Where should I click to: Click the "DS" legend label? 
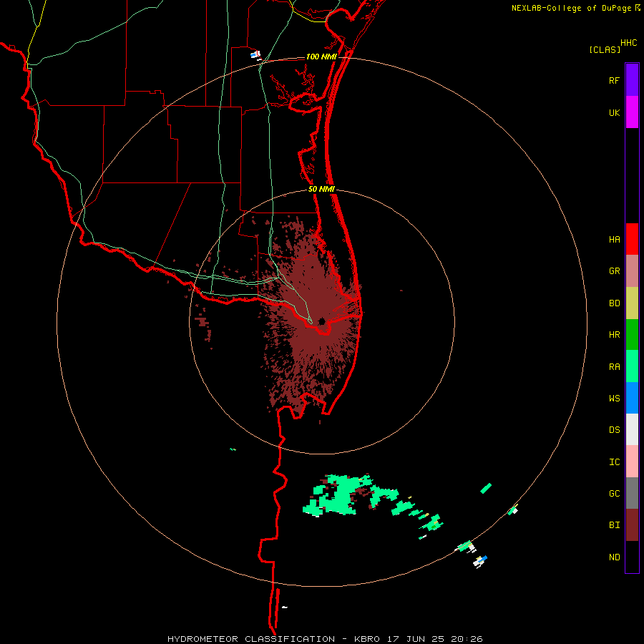pos(614,430)
